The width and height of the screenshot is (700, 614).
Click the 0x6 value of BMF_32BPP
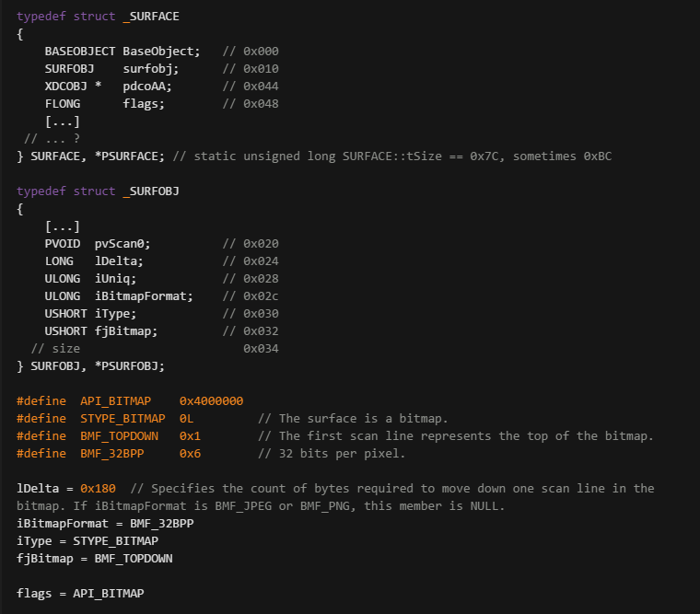(190, 453)
